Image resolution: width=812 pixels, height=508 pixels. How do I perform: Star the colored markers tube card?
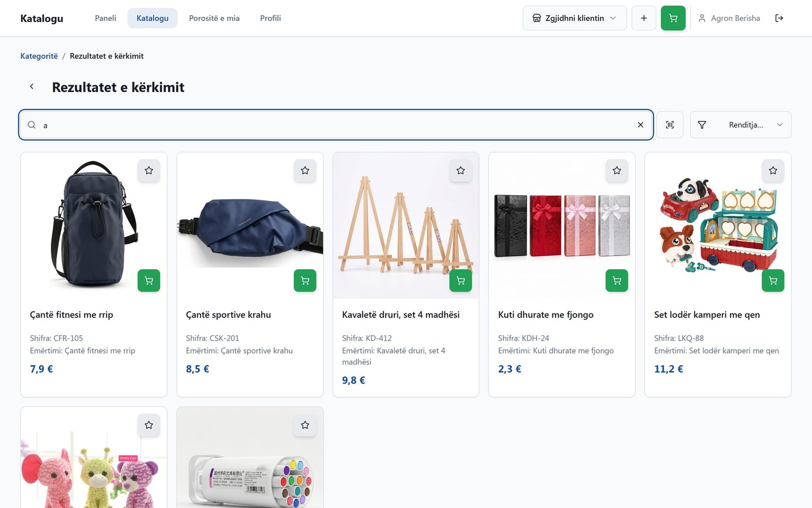click(x=305, y=425)
